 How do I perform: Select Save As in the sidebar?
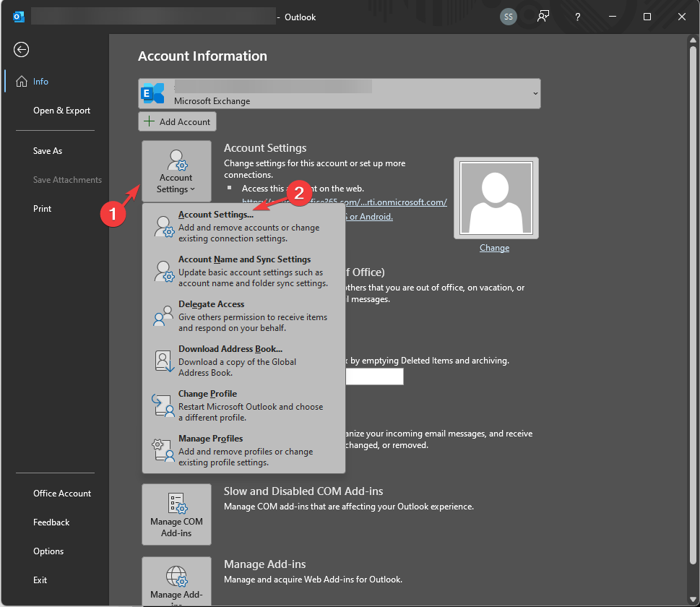click(47, 150)
